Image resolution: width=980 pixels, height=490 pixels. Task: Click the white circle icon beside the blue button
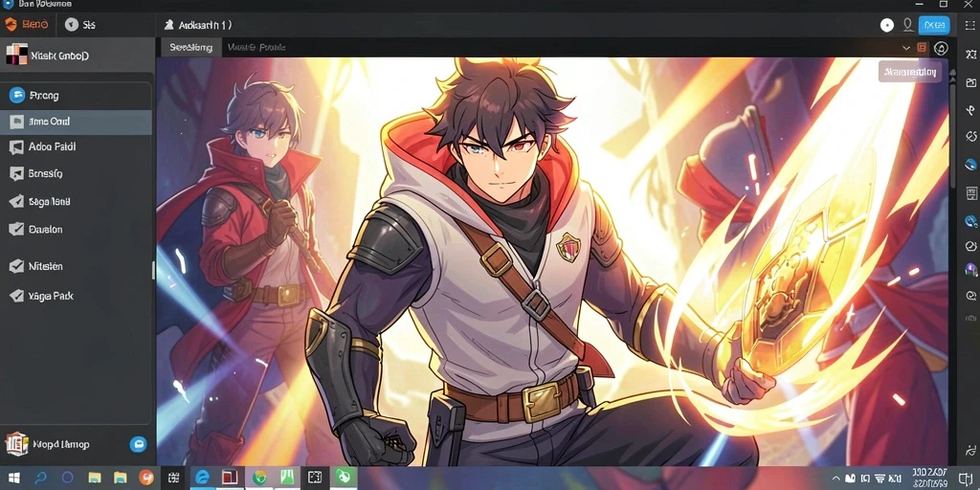click(x=887, y=25)
